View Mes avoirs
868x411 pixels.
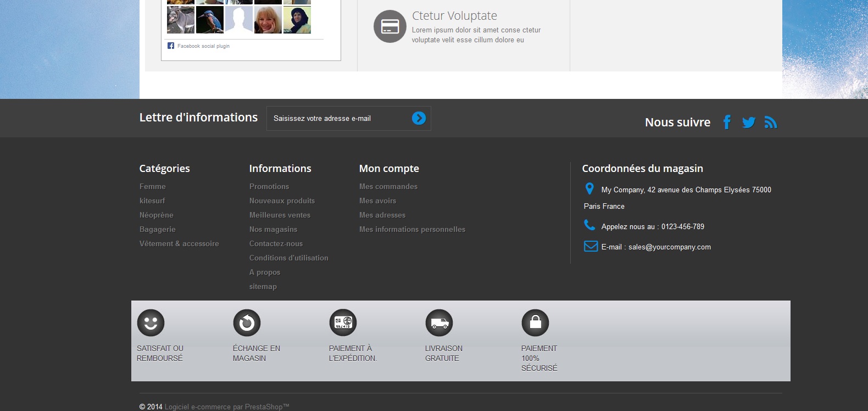click(x=378, y=201)
